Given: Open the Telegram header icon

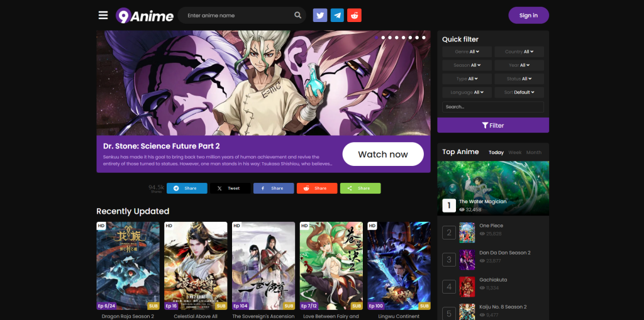Looking at the screenshot, I should point(337,15).
